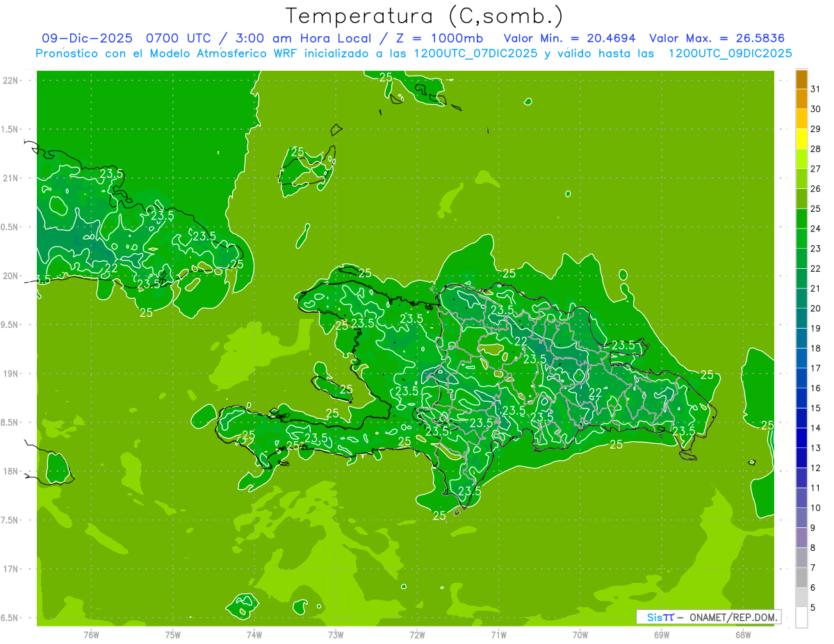This screenshot has height=644, width=834.
Task: Click the legend value label 29
Action: coord(816,129)
